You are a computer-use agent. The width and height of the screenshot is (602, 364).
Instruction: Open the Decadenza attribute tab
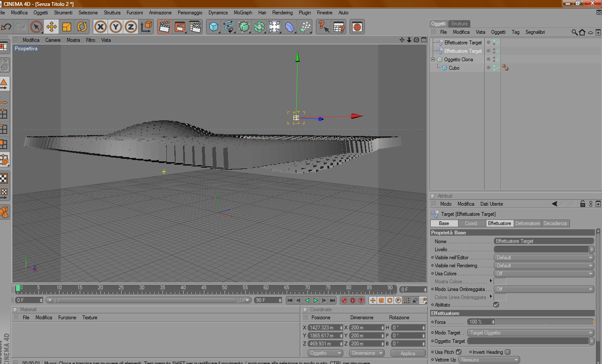pyautogui.click(x=555, y=223)
